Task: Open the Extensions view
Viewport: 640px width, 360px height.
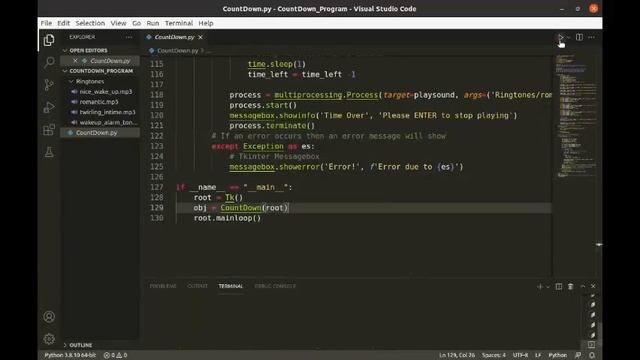Action: pyautogui.click(x=49, y=130)
